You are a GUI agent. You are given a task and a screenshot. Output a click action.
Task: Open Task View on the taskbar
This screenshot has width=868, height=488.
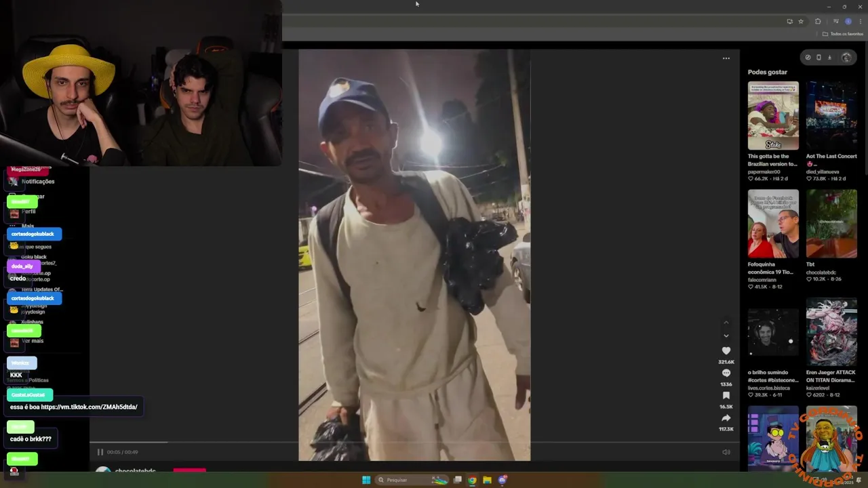[x=458, y=480]
